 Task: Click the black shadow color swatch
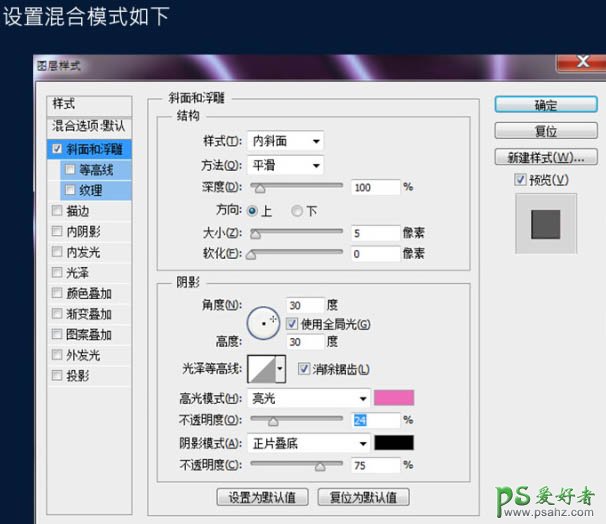coord(394,442)
